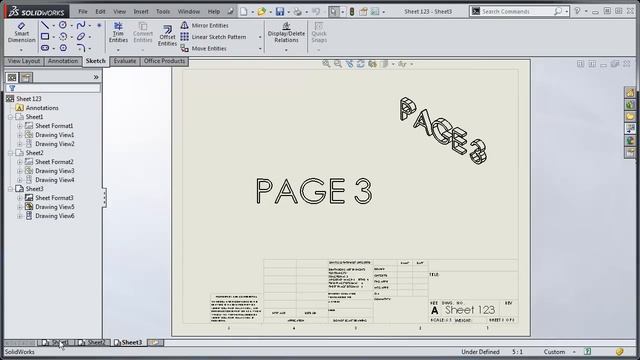Switch to the Sheet1 tab at bottom
Viewport: 640px width, 360px height.
tap(56, 342)
